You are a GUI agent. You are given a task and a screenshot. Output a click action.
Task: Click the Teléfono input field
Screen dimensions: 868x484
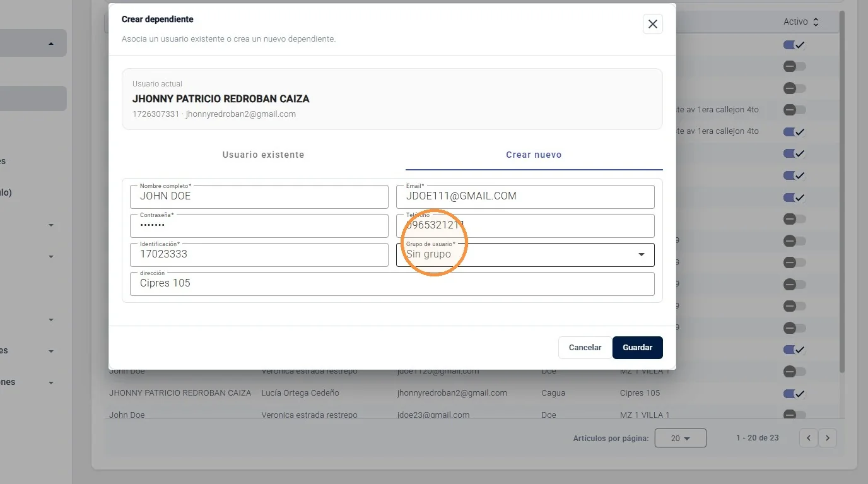pos(525,226)
